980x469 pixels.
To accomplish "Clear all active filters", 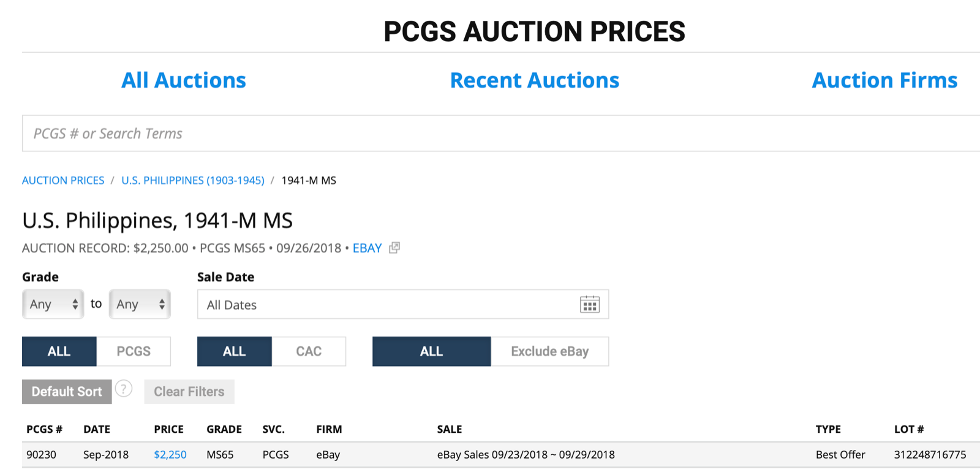I will 189,391.
